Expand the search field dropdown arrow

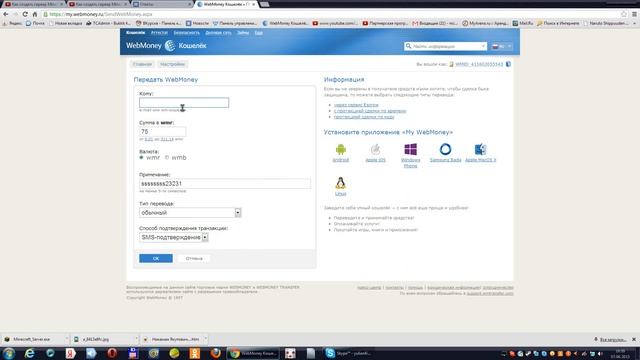pyautogui.click(x=483, y=46)
